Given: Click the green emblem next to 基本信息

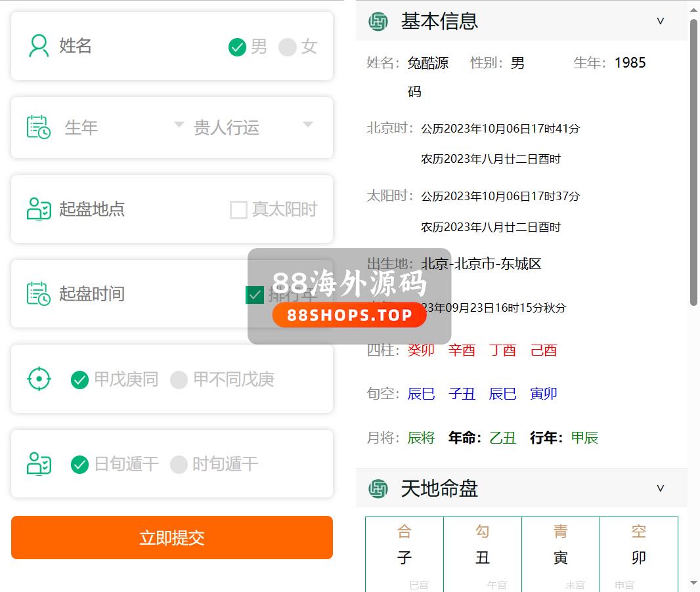Looking at the screenshot, I should (x=378, y=22).
